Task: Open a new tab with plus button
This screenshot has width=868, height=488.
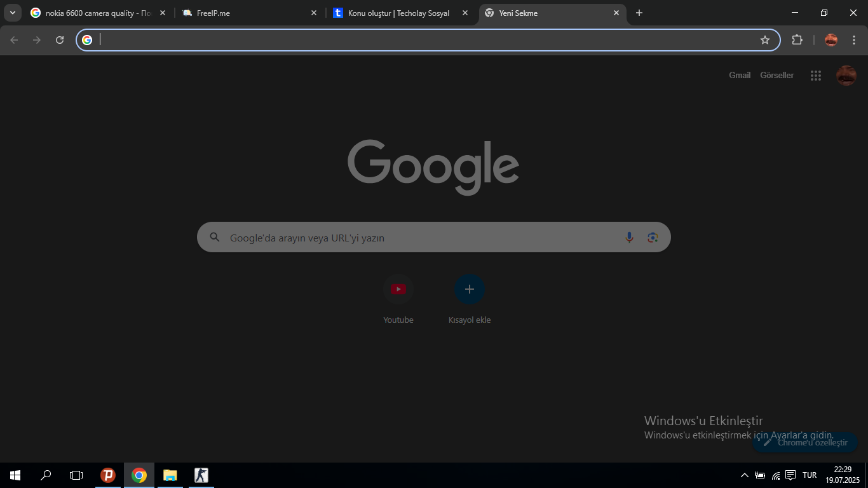Action: (639, 13)
